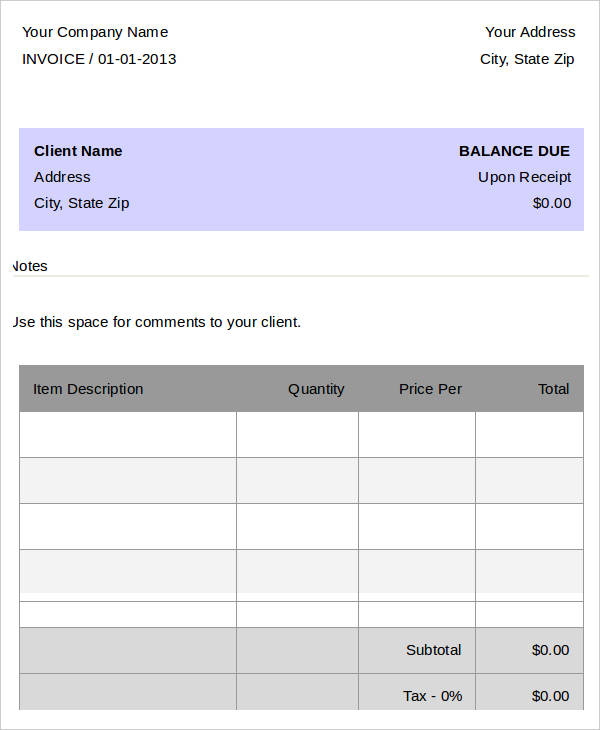Click the client Address line
Viewport: 600px width, 730px height.
(x=62, y=177)
